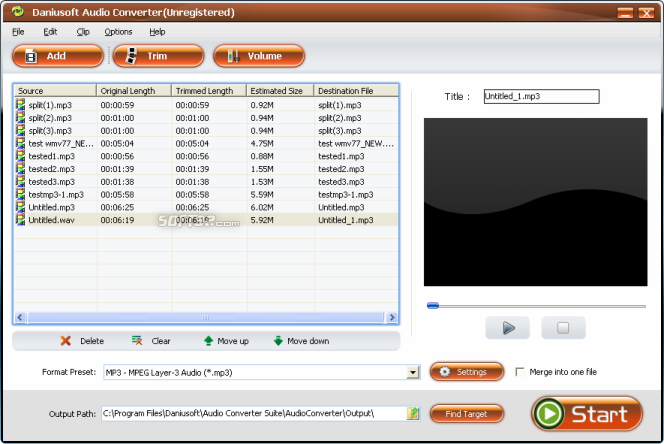Click the Destination File column header
This screenshot has height=444, width=664.
356,91
